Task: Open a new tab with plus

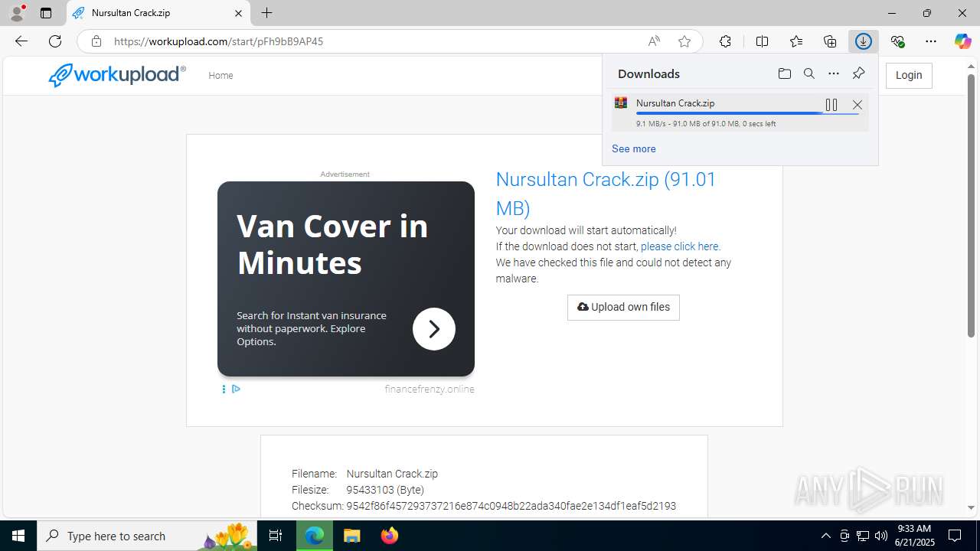Action: click(x=266, y=13)
